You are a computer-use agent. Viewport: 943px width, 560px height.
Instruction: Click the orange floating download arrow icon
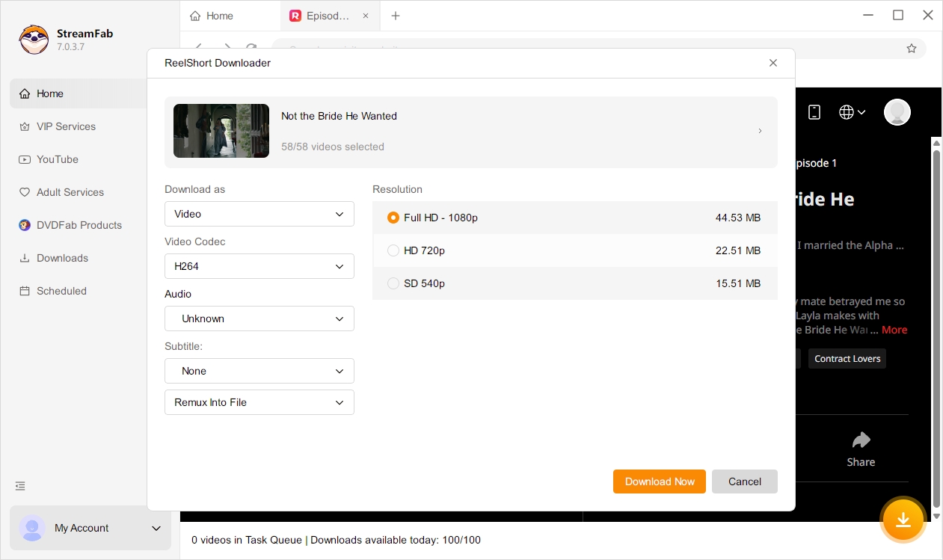pyautogui.click(x=903, y=520)
